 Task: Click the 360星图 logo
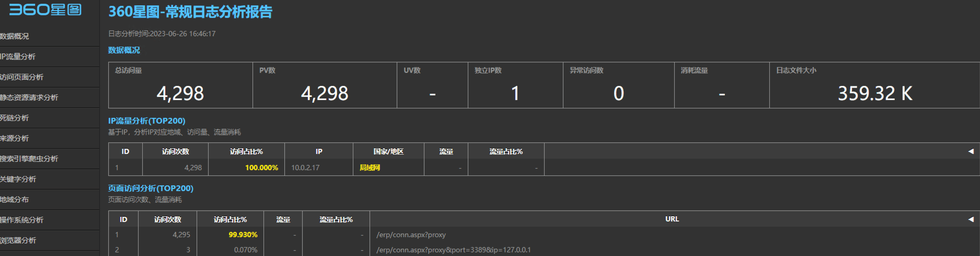(45, 9)
